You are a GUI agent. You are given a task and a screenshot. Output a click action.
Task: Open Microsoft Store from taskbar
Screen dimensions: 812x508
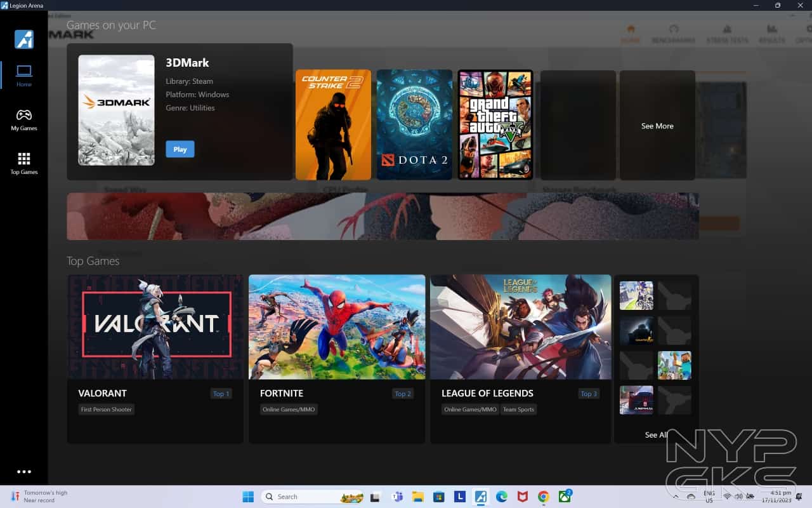[x=438, y=497]
